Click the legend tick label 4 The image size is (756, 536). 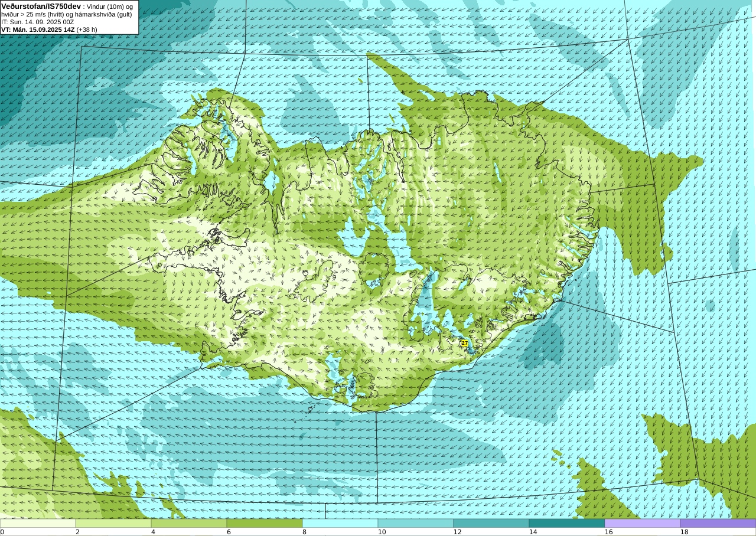[x=153, y=532]
